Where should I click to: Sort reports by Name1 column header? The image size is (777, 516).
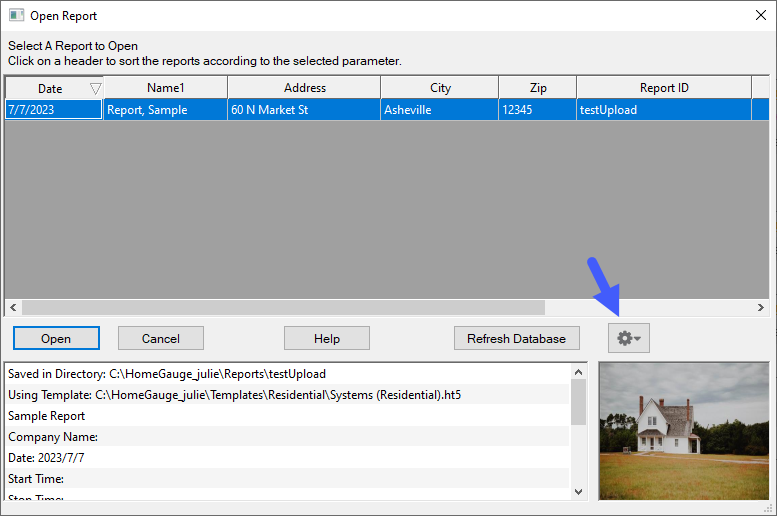(x=166, y=88)
